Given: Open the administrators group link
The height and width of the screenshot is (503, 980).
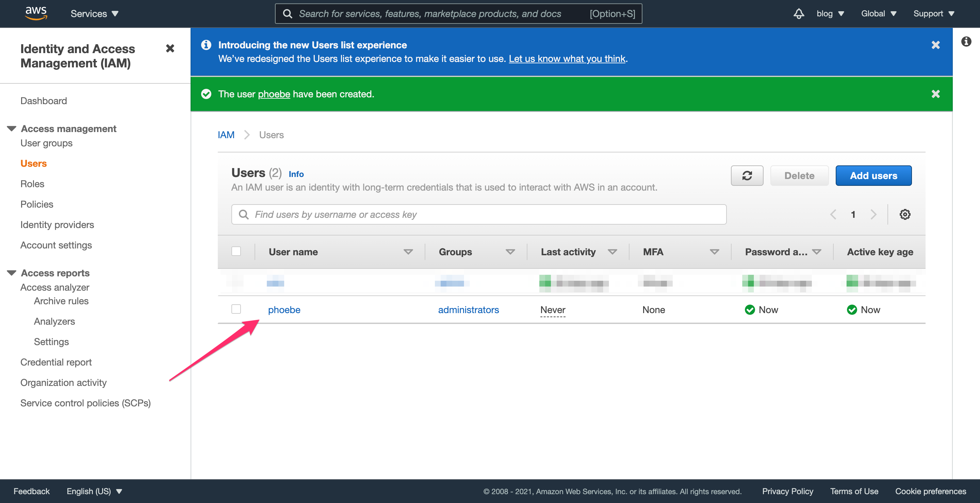Looking at the screenshot, I should point(468,310).
